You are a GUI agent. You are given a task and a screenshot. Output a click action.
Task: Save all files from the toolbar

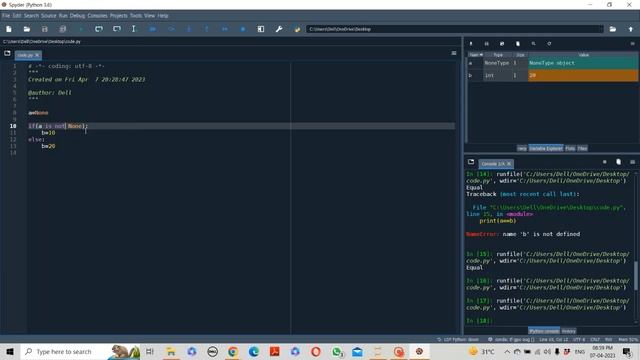pos(62,29)
